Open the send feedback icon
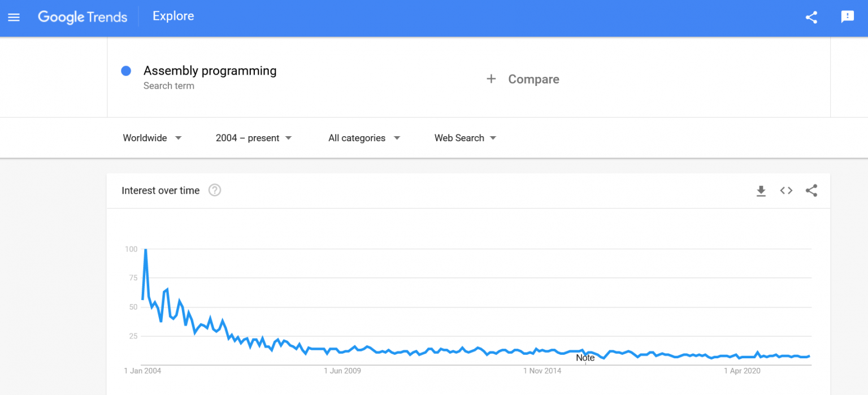 click(847, 17)
